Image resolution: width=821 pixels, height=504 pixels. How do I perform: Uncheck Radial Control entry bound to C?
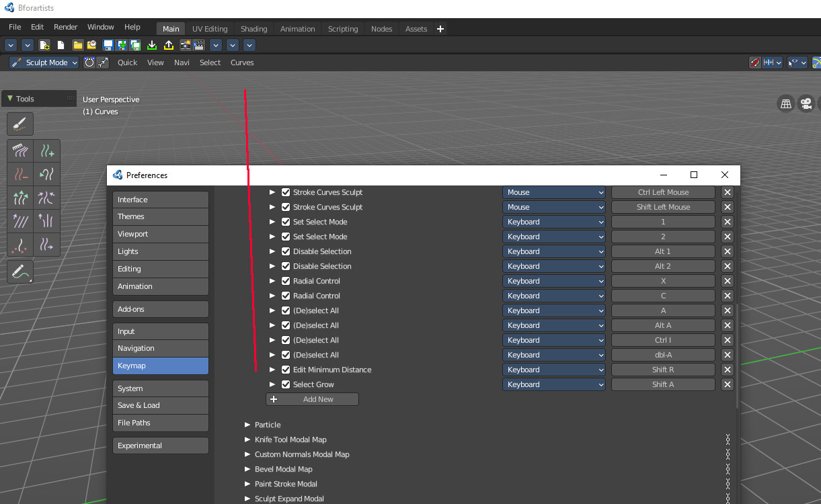286,296
